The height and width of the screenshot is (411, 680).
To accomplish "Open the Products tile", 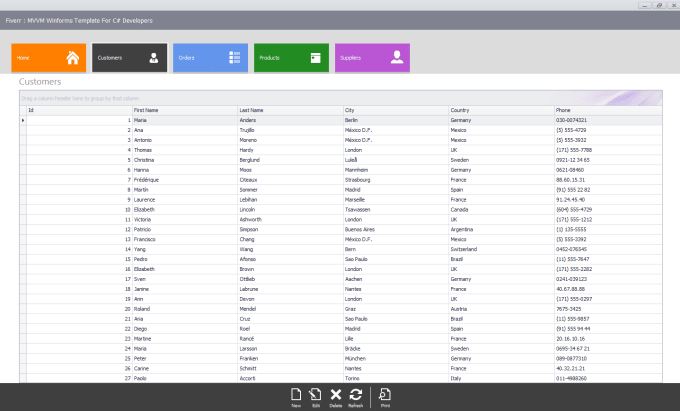I will [291, 58].
